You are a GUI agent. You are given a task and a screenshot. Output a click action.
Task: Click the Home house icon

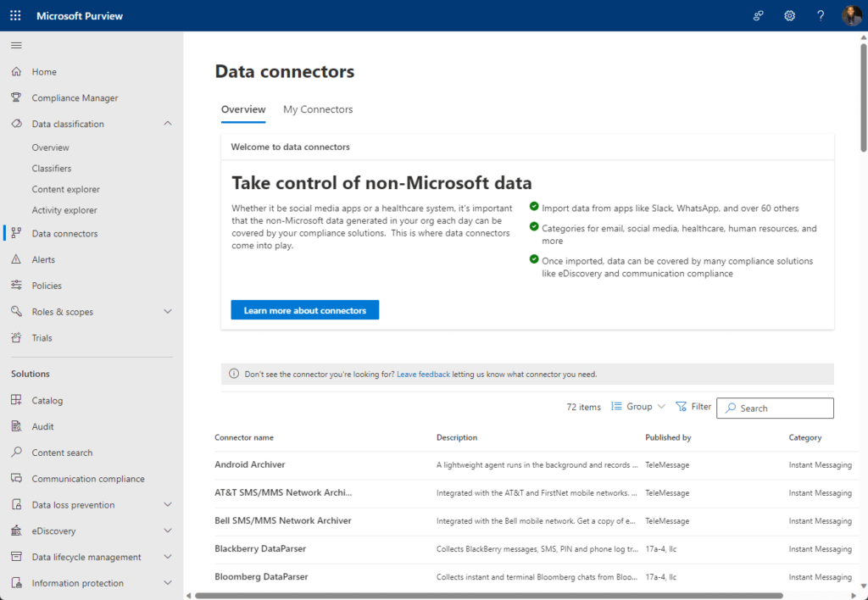pos(17,71)
